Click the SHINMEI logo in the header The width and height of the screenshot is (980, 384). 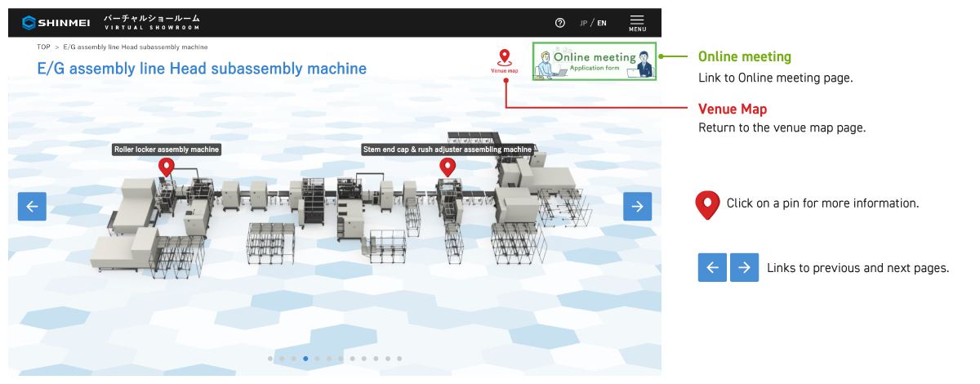pyautogui.click(x=56, y=22)
